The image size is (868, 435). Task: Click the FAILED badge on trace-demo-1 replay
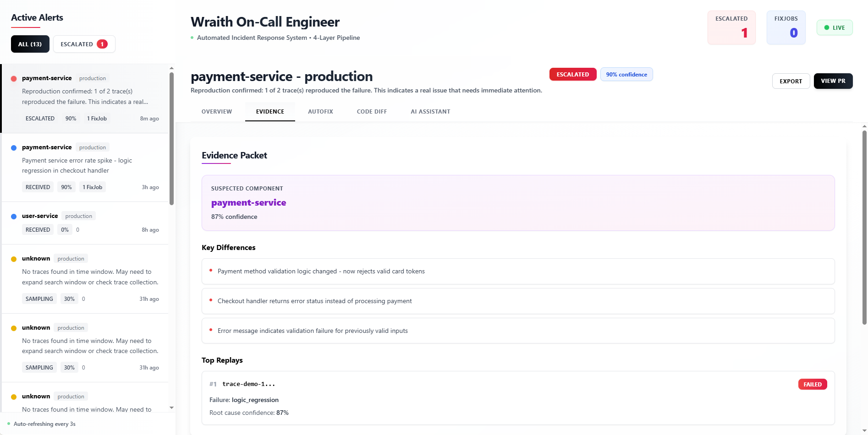pos(812,384)
